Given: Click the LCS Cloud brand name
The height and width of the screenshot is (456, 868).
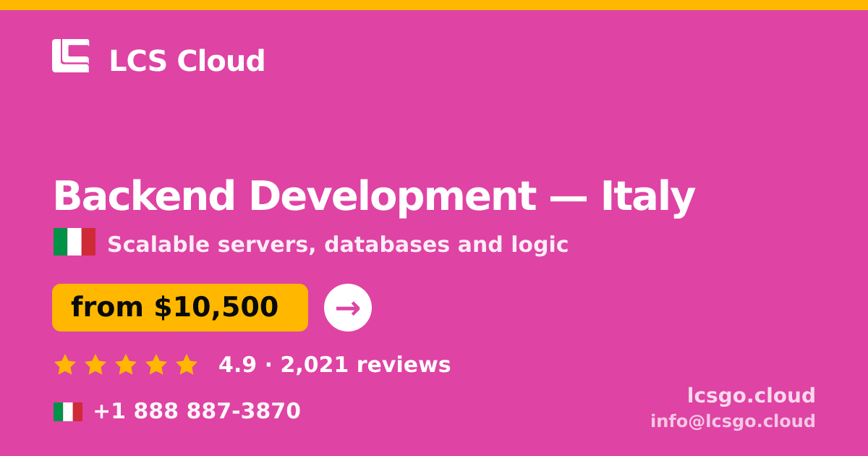Looking at the screenshot, I should (187, 62).
